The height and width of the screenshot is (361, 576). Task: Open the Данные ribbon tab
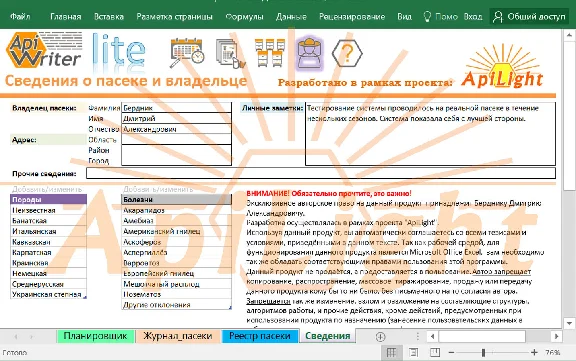click(x=291, y=17)
